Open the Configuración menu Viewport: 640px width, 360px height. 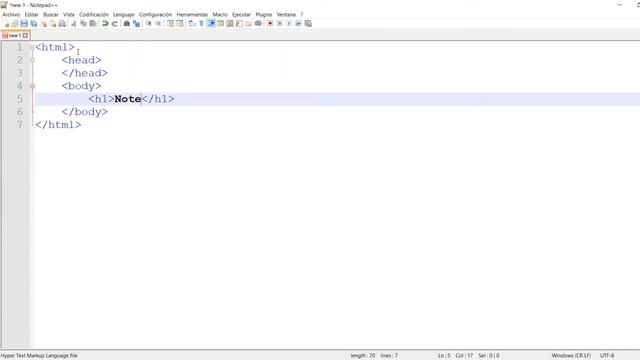point(155,15)
